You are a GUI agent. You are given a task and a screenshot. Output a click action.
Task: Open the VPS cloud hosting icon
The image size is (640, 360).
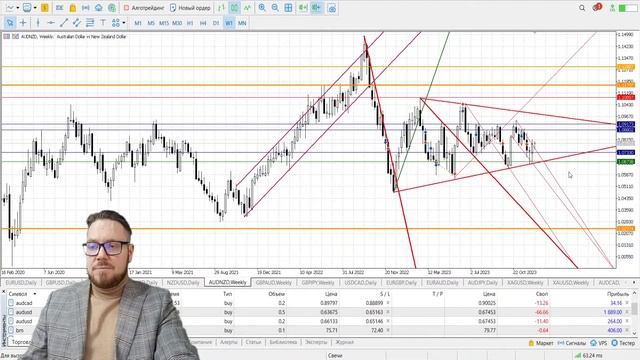click(99, 8)
